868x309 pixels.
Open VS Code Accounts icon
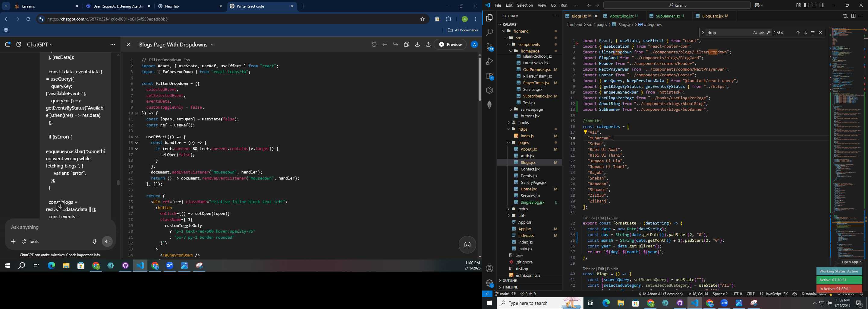(x=489, y=269)
